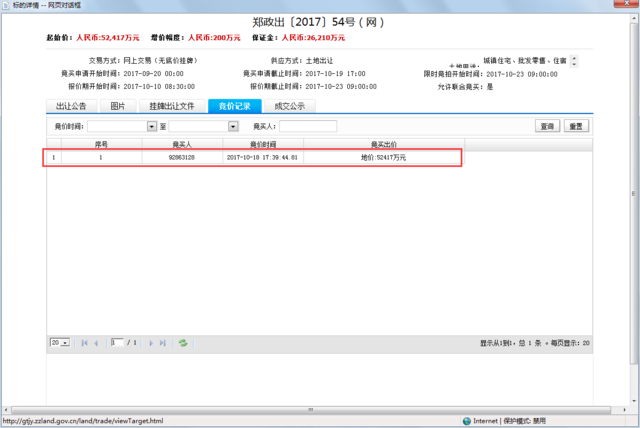Click the page icon in dialog title bar
The width and height of the screenshot is (640, 428).
click(6, 5)
